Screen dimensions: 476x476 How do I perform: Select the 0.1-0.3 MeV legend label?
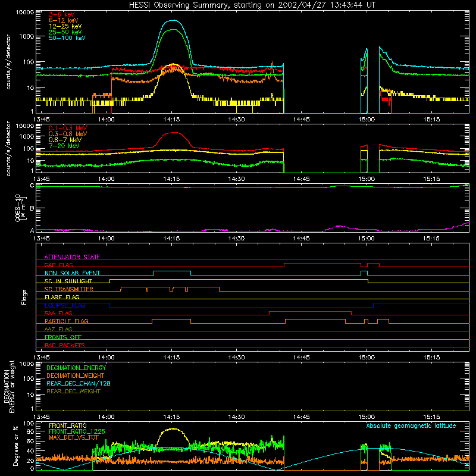68,128
